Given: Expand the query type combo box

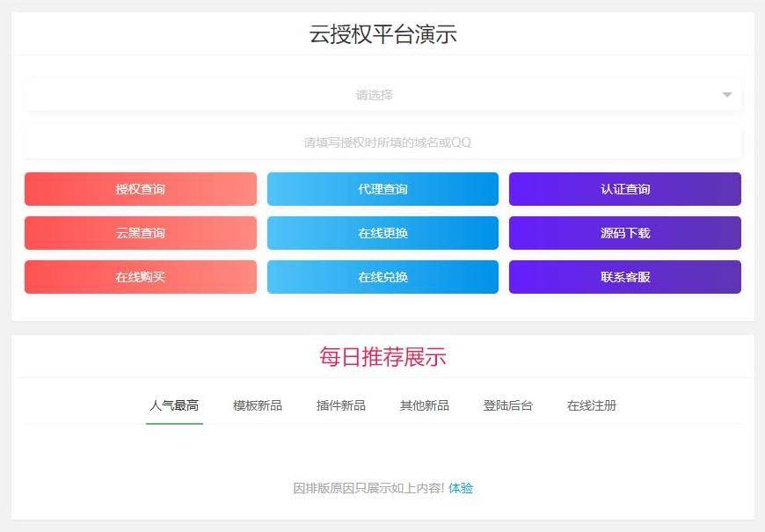Looking at the screenshot, I should pos(382,93).
